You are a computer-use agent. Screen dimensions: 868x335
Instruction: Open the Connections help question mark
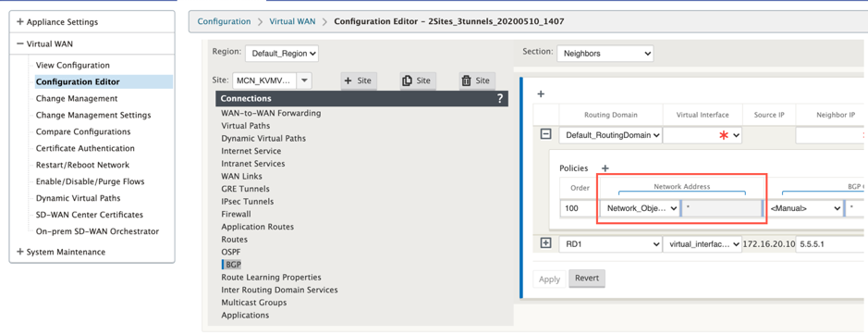click(500, 99)
